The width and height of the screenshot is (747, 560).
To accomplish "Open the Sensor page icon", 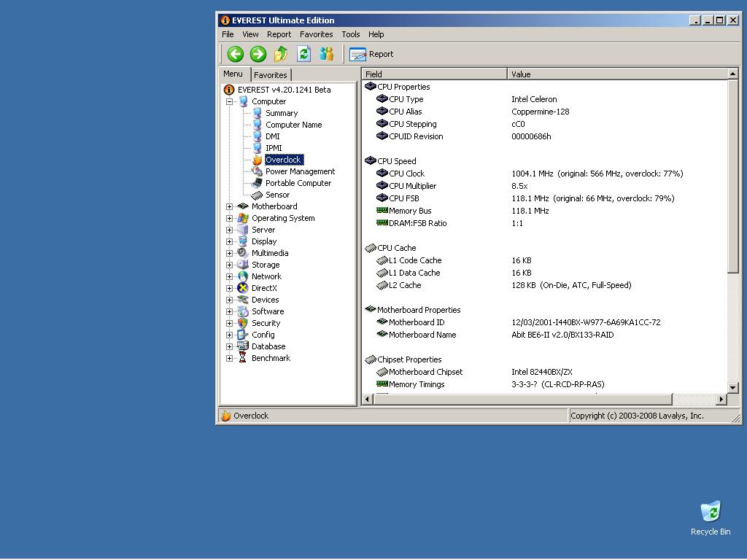I will tap(258, 195).
